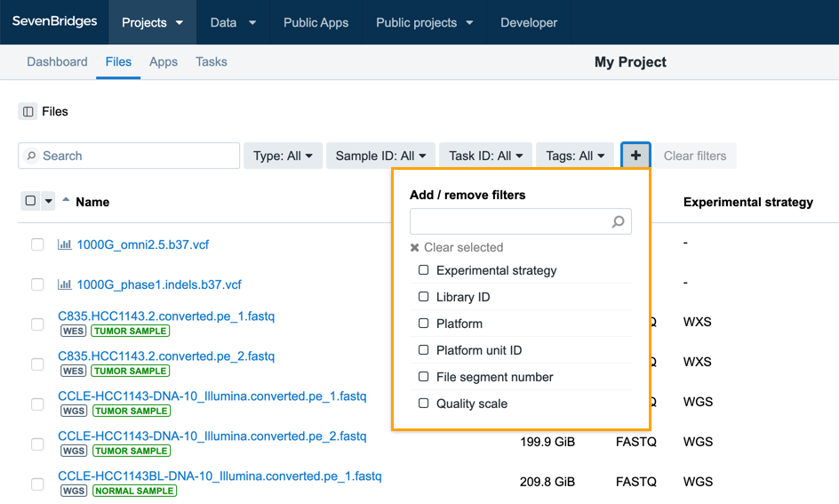Click the plus add filters button

[x=635, y=156]
